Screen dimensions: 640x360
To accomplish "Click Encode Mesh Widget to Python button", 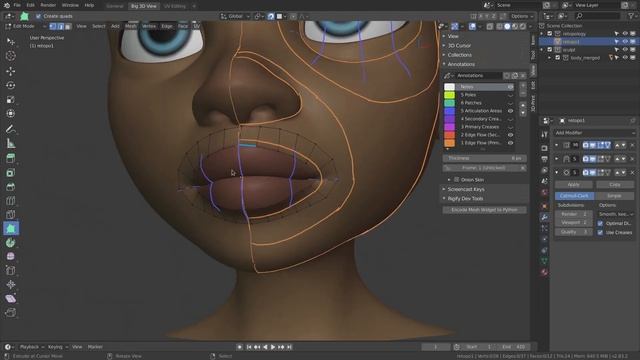I will coord(484,210).
